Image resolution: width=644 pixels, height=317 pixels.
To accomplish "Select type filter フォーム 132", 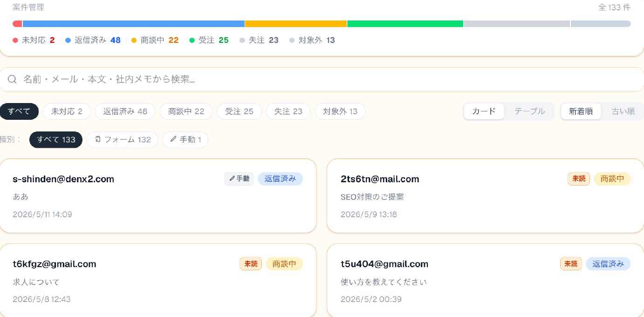I will (122, 139).
